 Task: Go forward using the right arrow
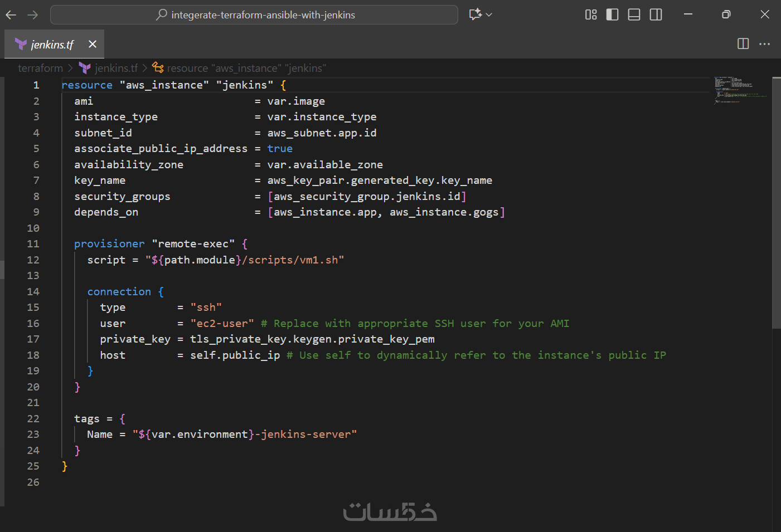coord(33,15)
